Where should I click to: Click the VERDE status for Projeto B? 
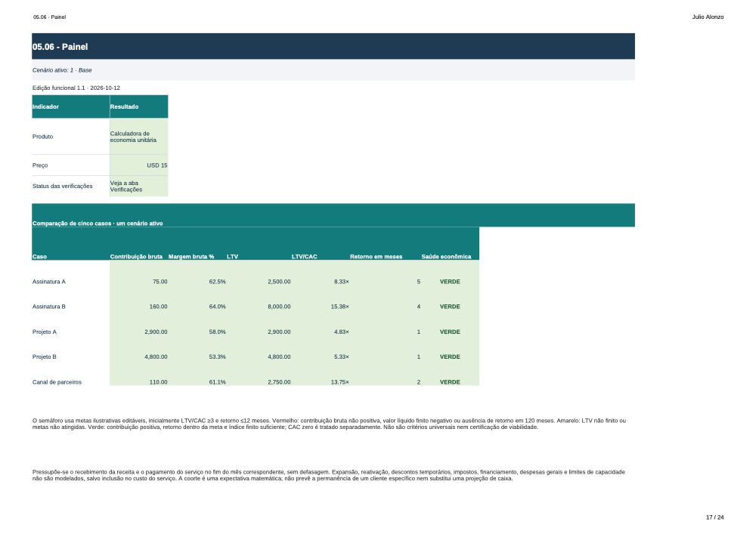point(450,357)
